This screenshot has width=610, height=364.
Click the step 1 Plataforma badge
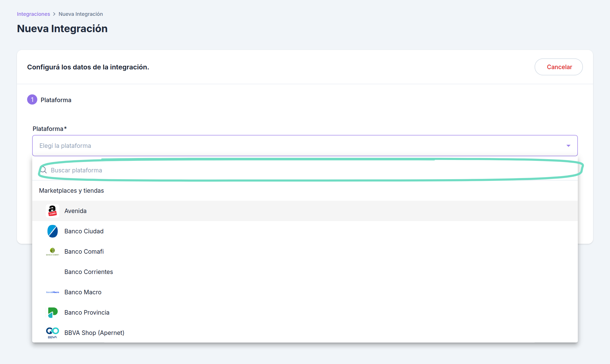tap(32, 100)
